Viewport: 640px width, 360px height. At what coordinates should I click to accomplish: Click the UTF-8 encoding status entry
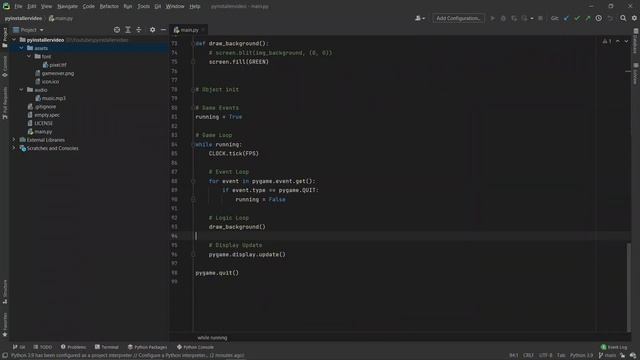(x=545, y=356)
